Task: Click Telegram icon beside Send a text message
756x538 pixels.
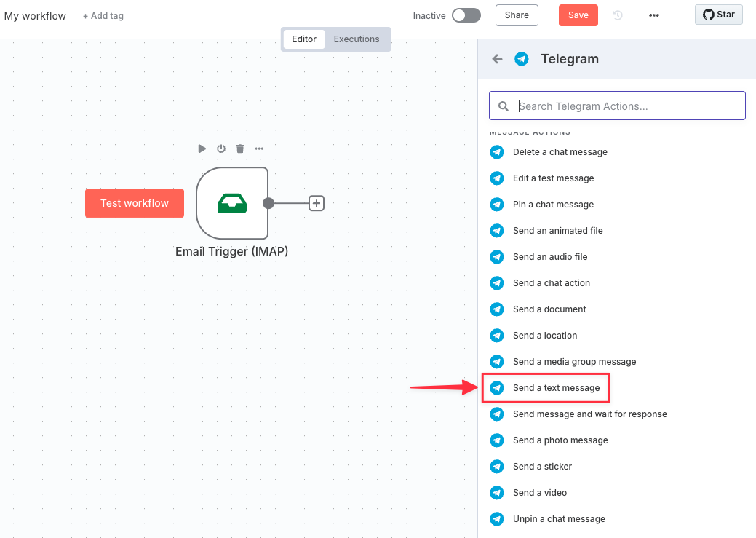Action: [x=497, y=388]
